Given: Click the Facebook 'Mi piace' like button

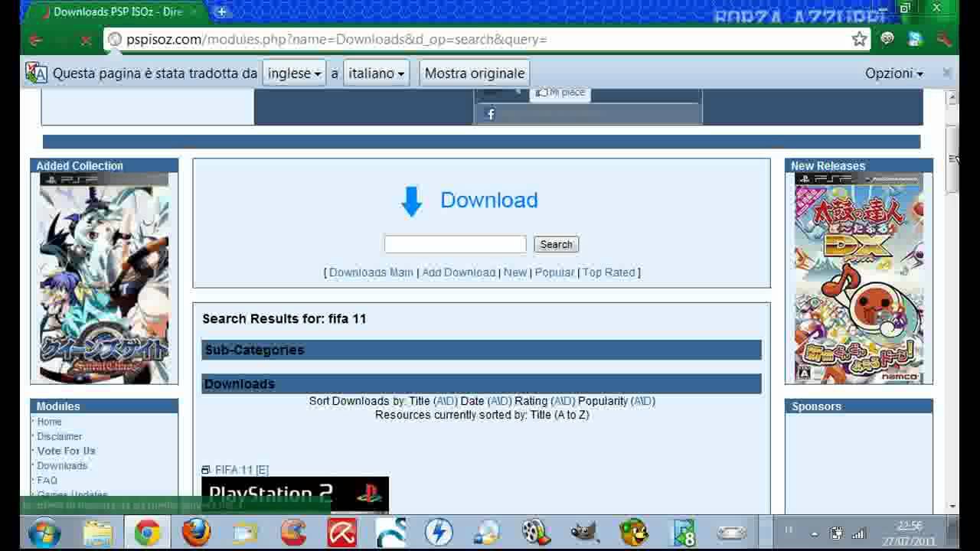Looking at the screenshot, I should coord(560,93).
